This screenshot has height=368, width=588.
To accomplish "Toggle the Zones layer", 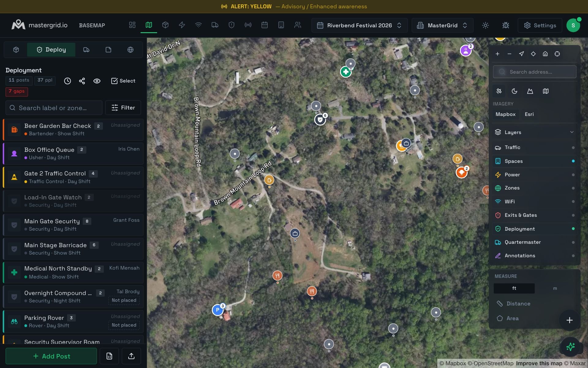I will point(534,188).
